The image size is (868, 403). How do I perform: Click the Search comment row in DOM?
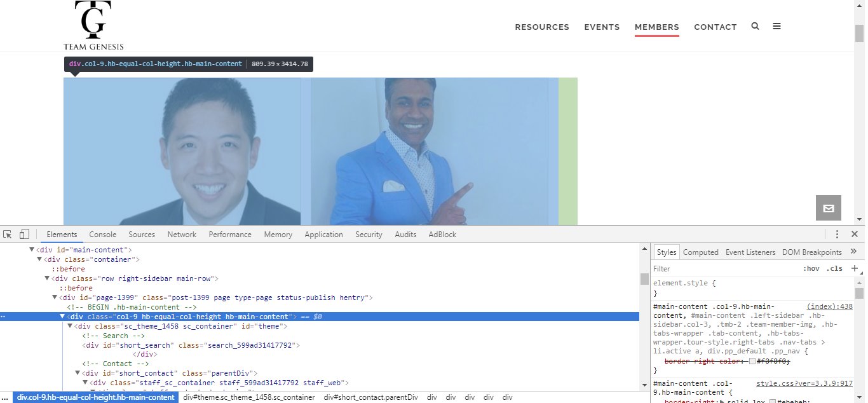114,336
